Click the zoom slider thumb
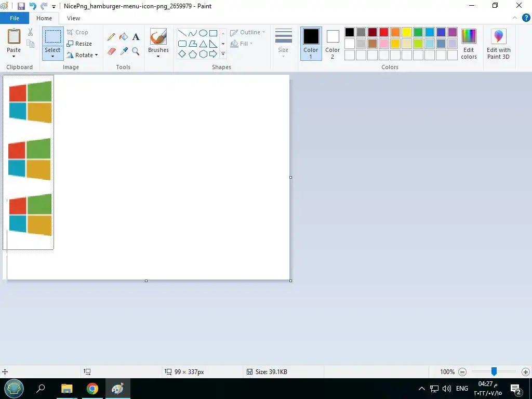The height and width of the screenshot is (399, 532). [x=494, y=371]
